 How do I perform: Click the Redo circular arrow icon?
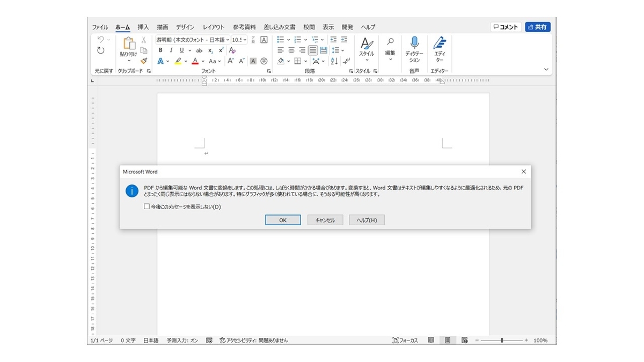(101, 50)
